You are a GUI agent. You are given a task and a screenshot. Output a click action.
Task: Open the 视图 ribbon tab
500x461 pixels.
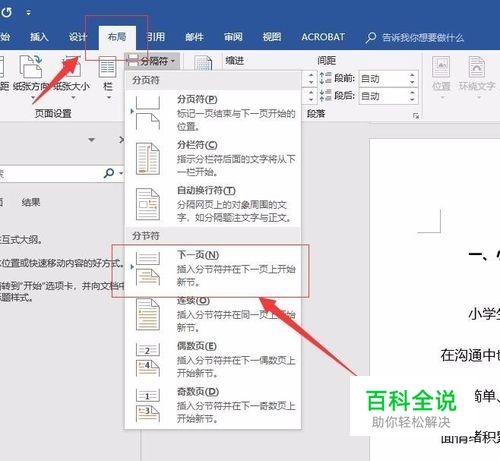(272, 37)
